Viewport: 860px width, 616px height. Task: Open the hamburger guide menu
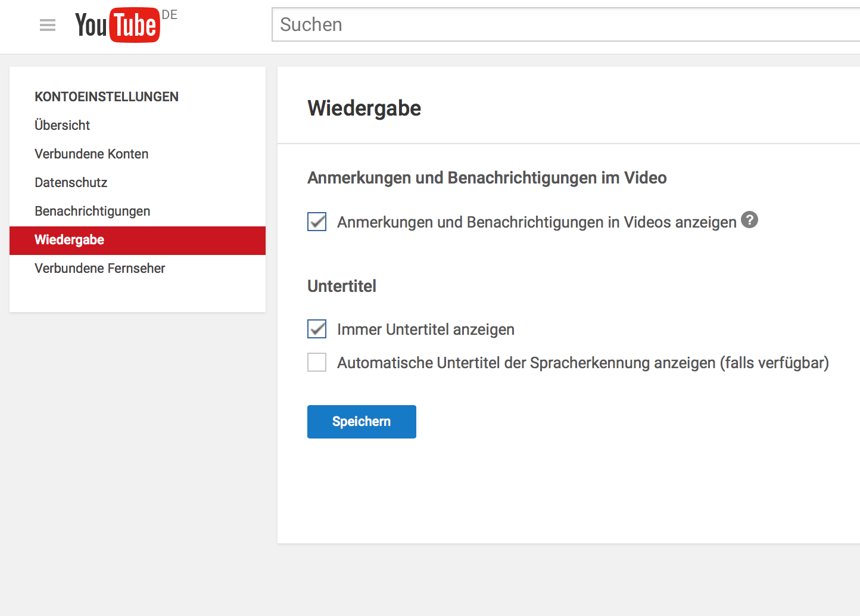(x=48, y=25)
